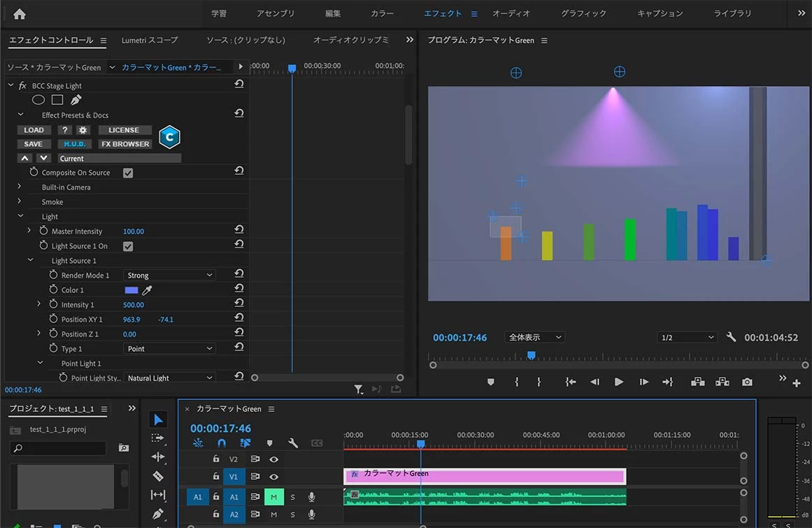Toggle V2 track output eye
This screenshot has height=528, width=812.
point(274,459)
